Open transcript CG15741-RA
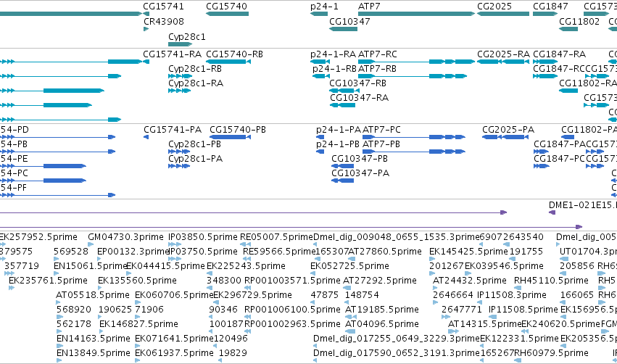This screenshot has width=617, height=364. (x=173, y=54)
